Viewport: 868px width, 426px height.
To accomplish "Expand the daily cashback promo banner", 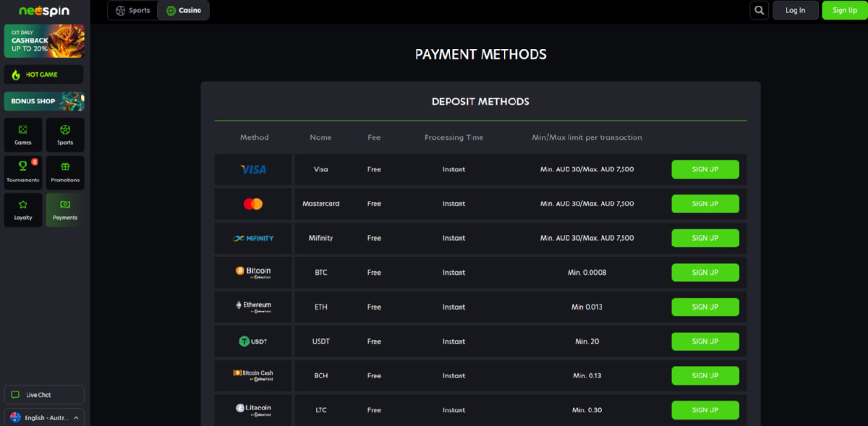I will click(43, 41).
